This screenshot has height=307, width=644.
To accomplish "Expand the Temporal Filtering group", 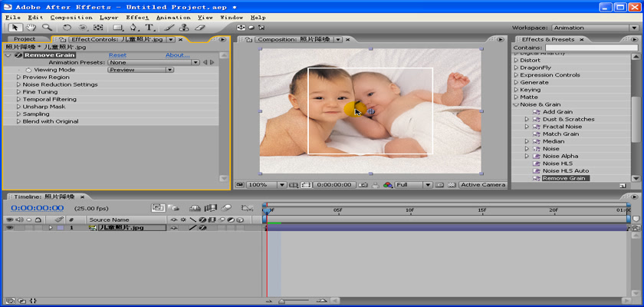I will 18,100.
